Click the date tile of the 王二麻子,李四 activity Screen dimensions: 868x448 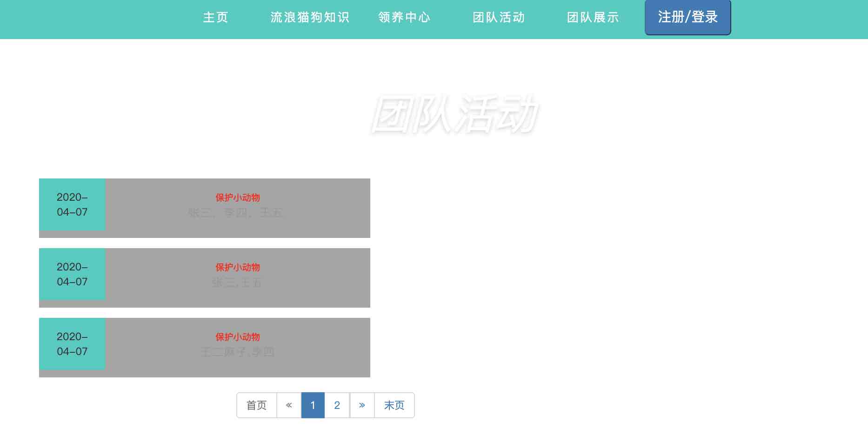[x=72, y=344]
